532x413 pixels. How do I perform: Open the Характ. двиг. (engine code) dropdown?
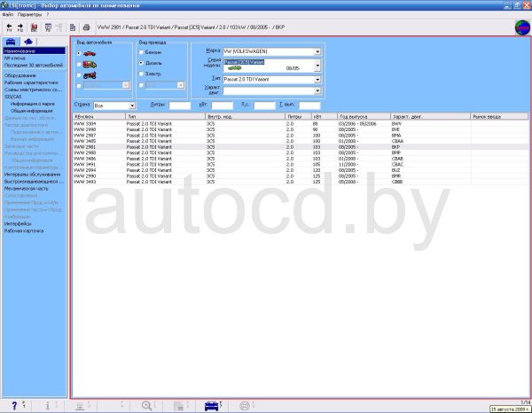click(x=317, y=91)
